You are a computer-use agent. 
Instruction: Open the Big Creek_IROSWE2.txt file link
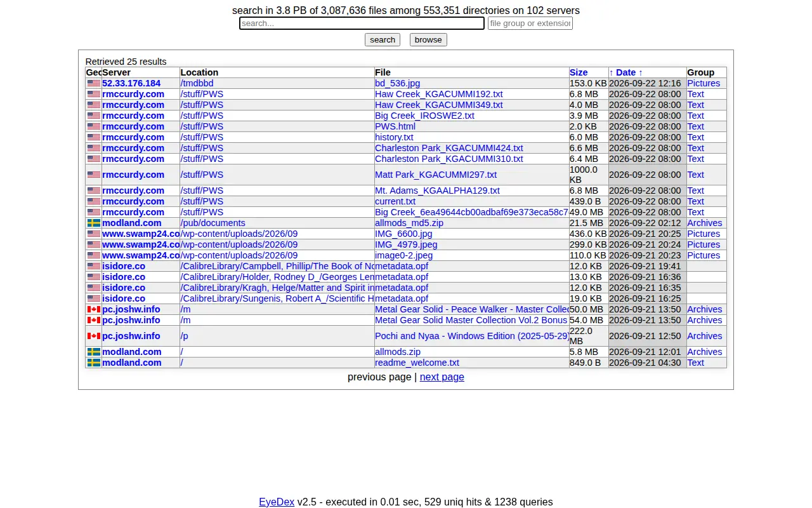[x=424, y=116]
